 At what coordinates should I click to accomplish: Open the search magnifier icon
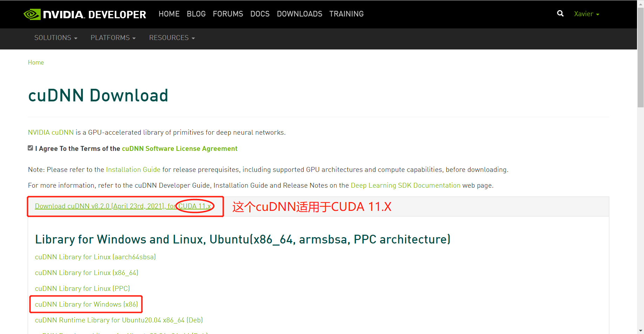click(x=560, y=14)
